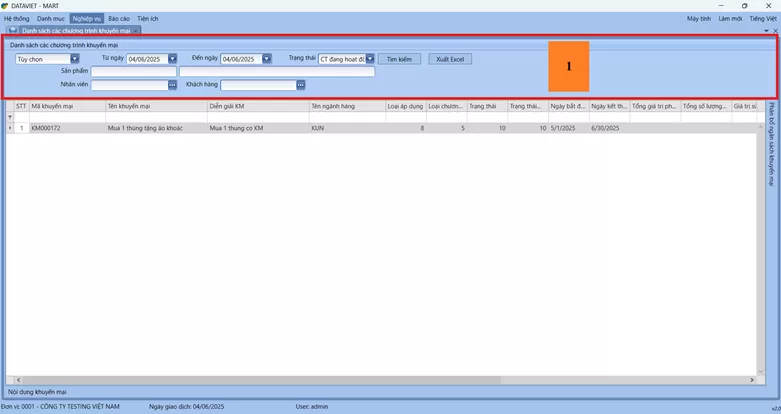Open the Tiện ích menu
781x414 pixels.
(147, 18)
